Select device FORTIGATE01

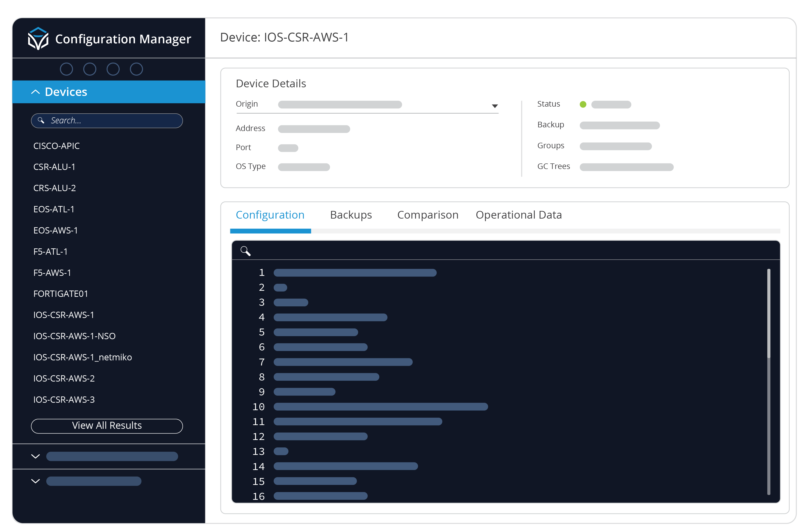click(x=61, y=294)
